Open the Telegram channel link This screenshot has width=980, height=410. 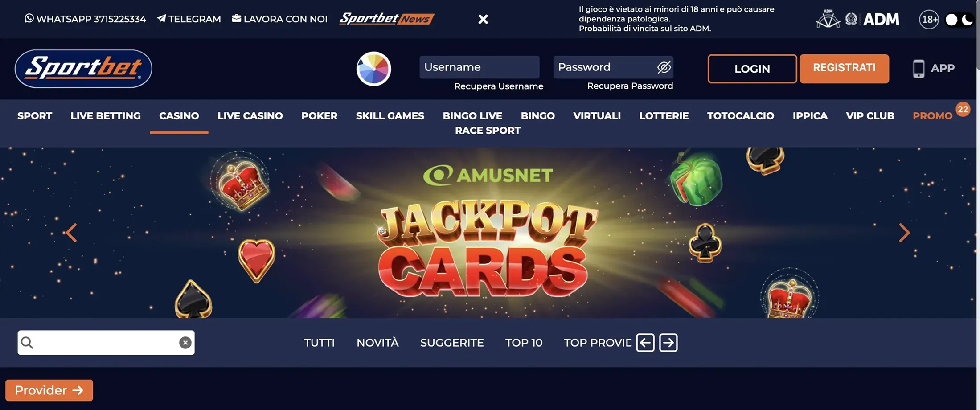[189, 19]
